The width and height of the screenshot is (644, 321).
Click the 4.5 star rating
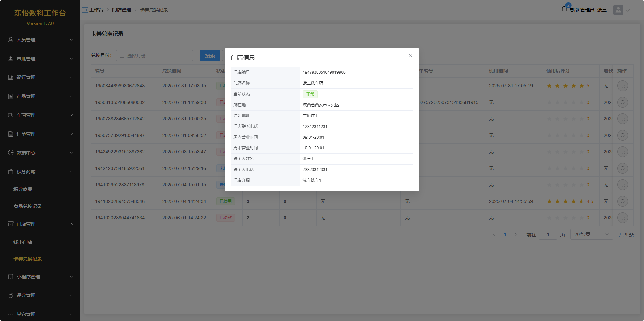565,202
